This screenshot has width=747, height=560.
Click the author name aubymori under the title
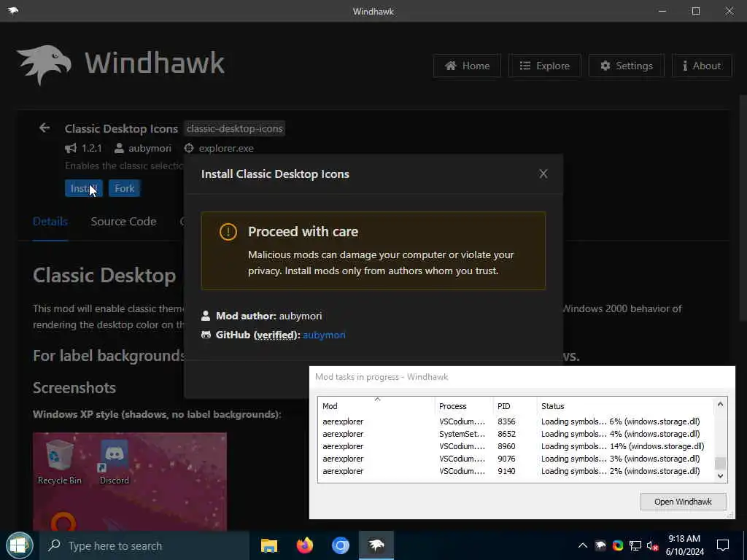point(150,148)
